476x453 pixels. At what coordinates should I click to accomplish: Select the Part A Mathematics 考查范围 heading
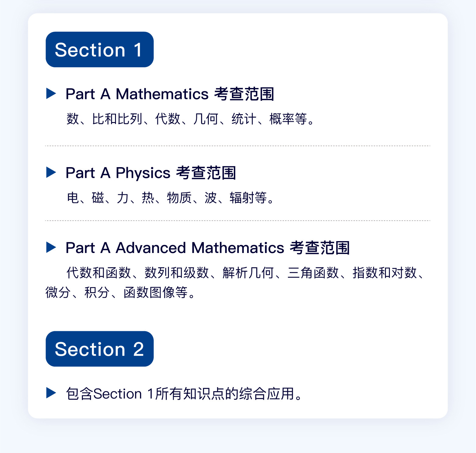coord(170,94)
